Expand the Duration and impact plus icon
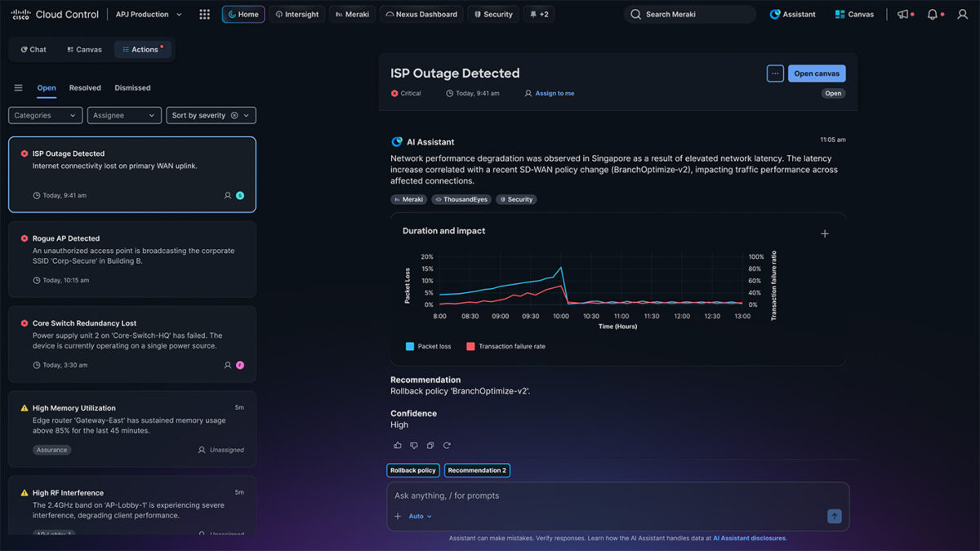The image size is (980, 551). (x=825, y=234)
